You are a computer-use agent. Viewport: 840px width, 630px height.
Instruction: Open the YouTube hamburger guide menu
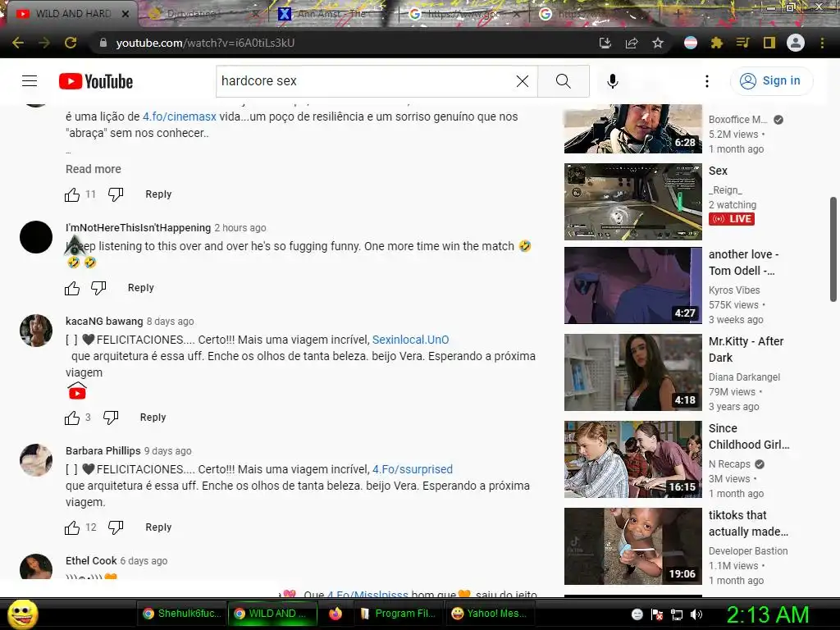pyautogui.click(x=30, y=81)
